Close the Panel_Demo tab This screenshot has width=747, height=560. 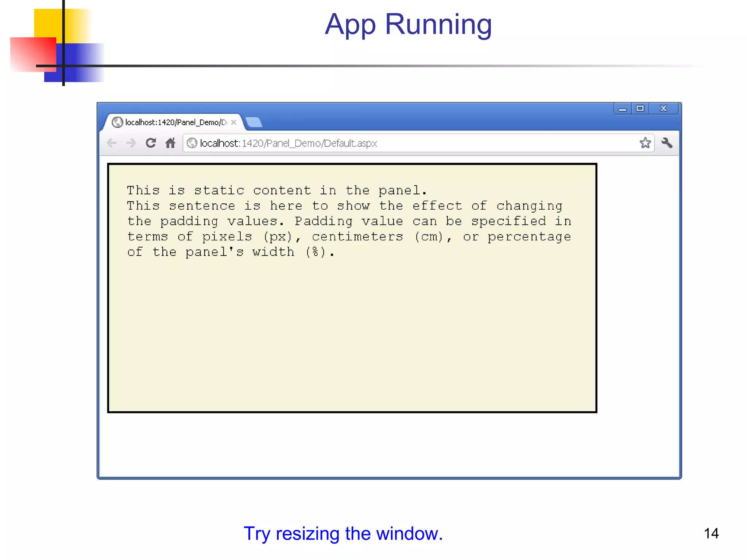tap(234, 122)
